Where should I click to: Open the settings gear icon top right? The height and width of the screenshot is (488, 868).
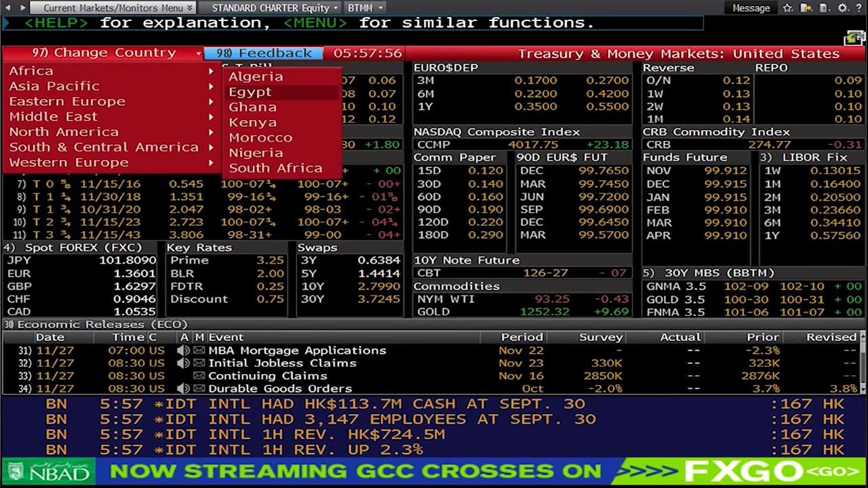[842, 8]
